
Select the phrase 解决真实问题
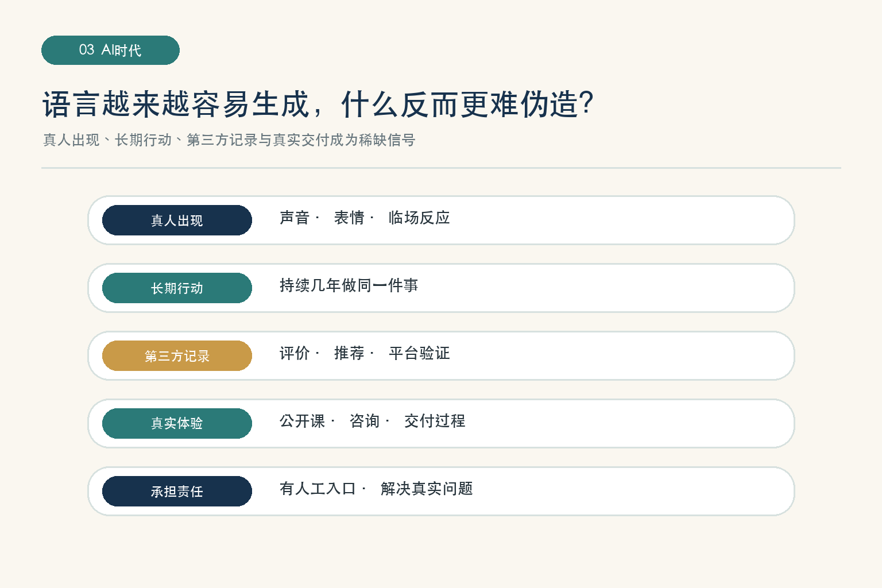point(427,489)
